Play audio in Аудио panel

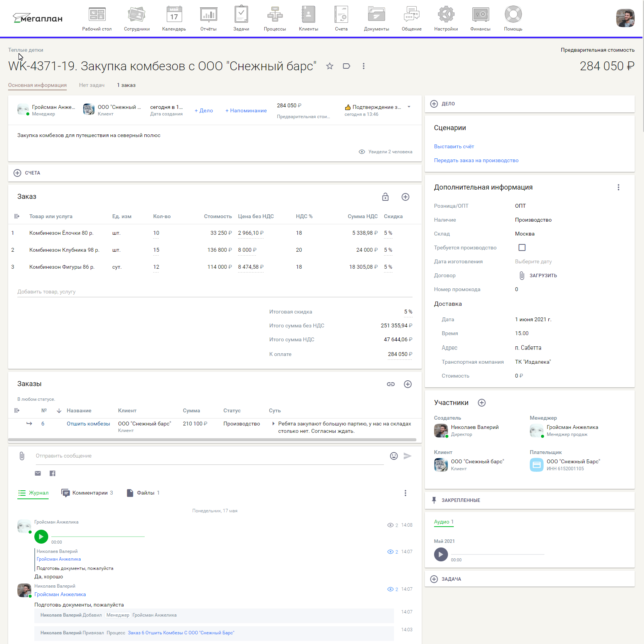441,554
